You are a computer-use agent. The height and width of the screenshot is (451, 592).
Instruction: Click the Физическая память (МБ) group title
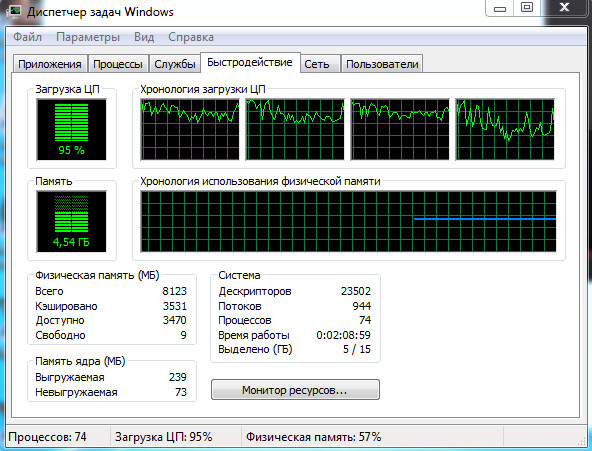97,275
